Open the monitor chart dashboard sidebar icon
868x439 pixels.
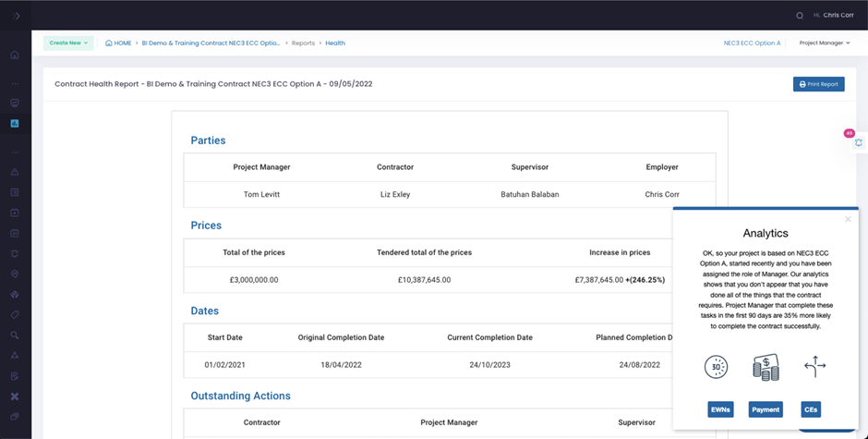[15, 104]
